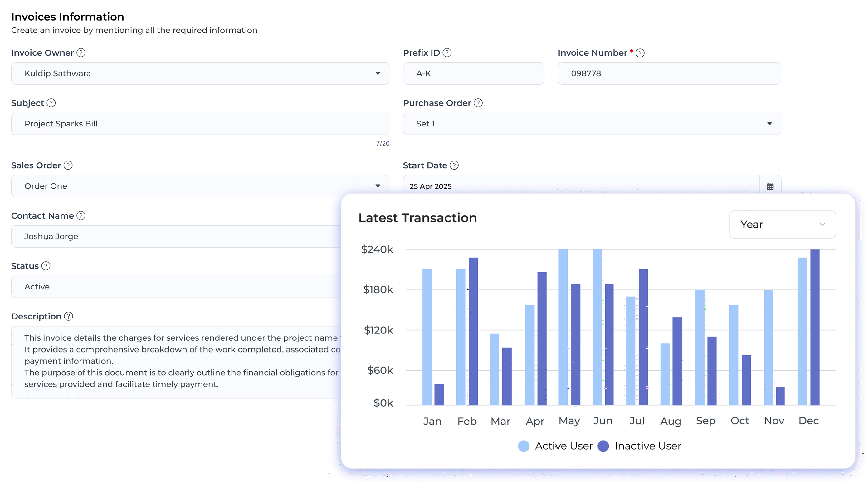Click the Subject field with Project Sparks Bill
868x484 pixels.
click(x=200, y=124)
